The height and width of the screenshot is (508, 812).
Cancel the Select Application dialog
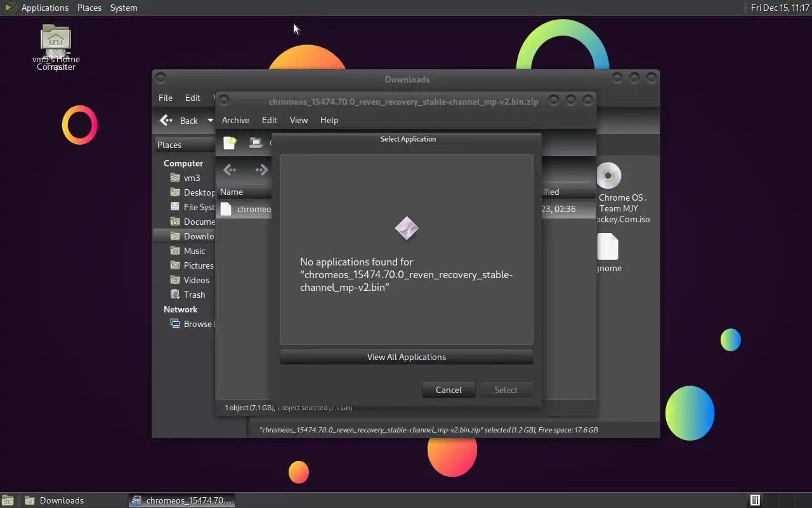[449, 390]
